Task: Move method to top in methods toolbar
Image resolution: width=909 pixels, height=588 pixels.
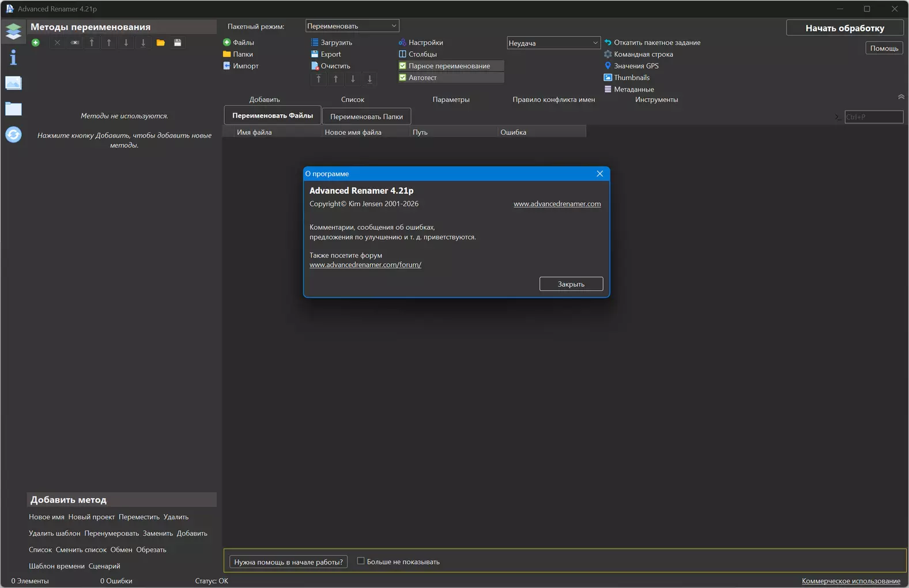Action: coord(92,43)
